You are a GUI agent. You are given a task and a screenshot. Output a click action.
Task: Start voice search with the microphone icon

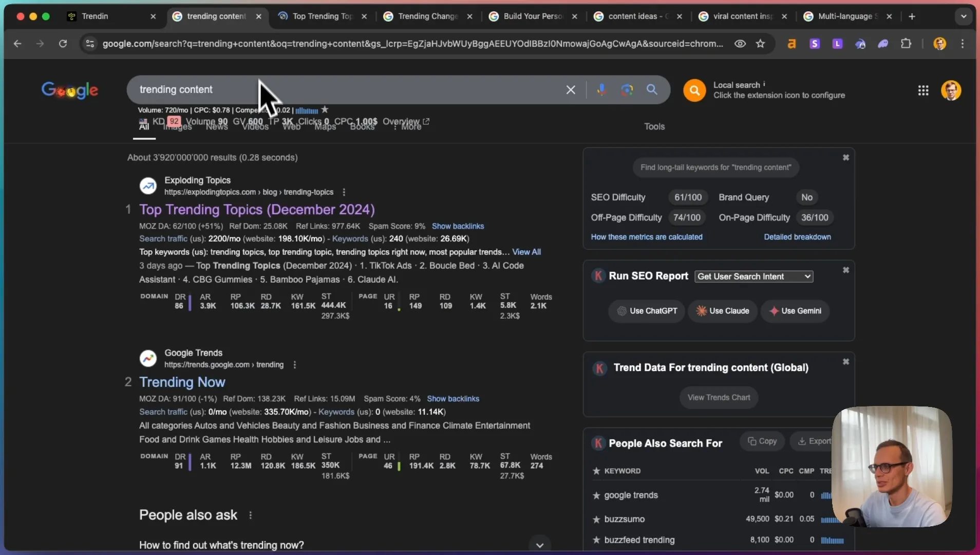(601, 90)
